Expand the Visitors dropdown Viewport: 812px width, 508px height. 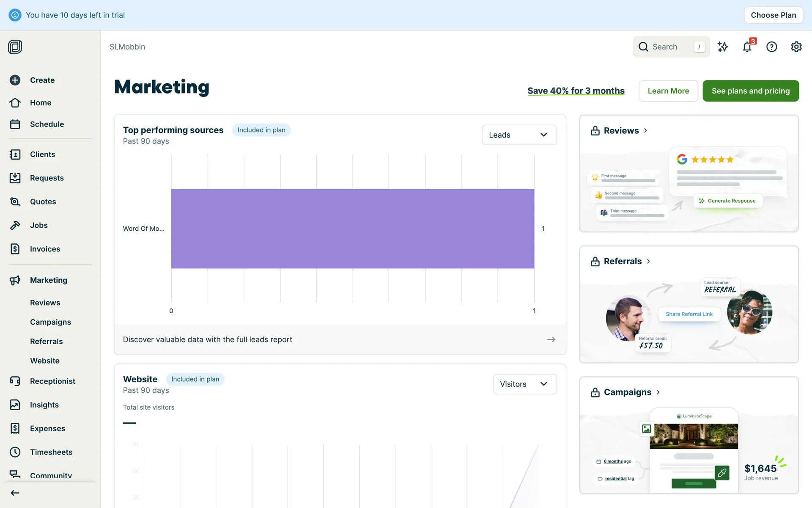524,384
